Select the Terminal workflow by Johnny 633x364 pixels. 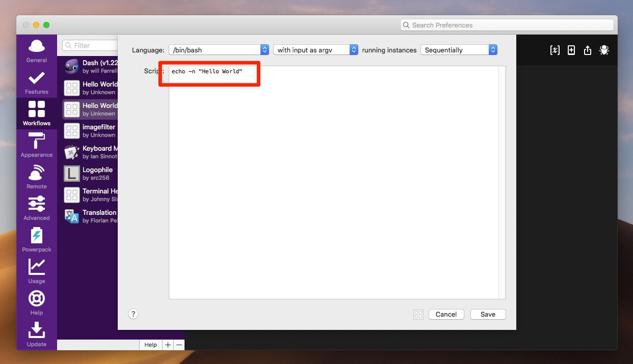90,195
